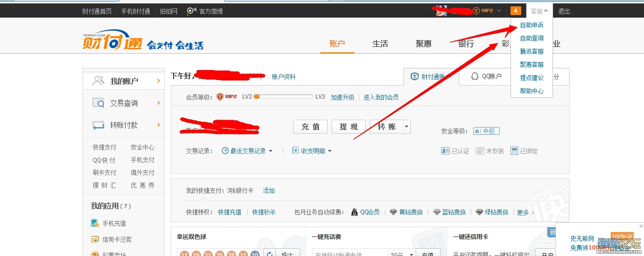Click the 未安装 checkmark icon
The height and width of the screenshot is (256, 644).
[480, 151]
